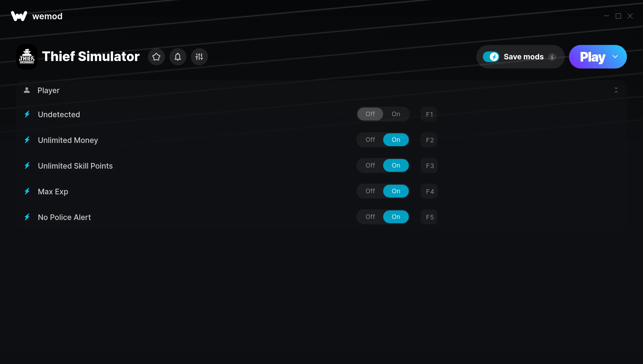Click the WeMod text logo link

tap(47, 16)
